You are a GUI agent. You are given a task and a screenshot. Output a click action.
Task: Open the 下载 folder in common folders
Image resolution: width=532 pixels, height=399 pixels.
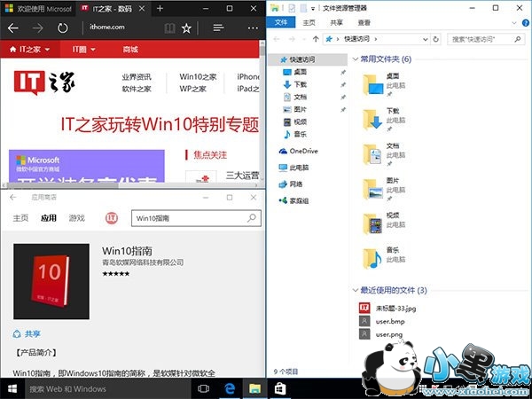384,120
